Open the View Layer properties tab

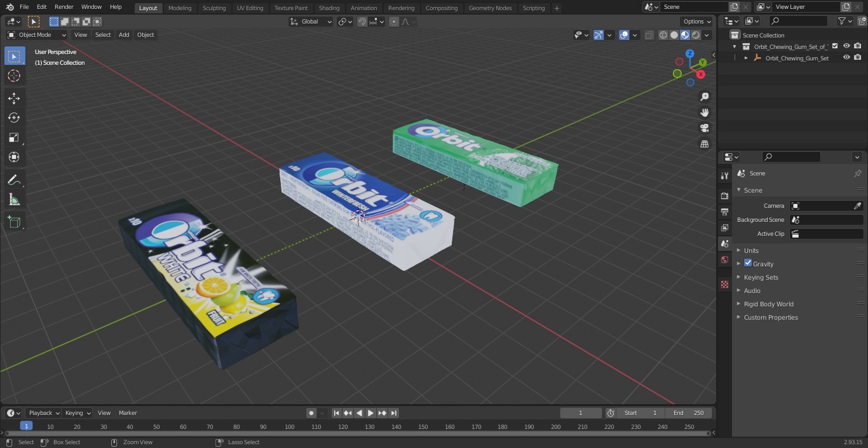pos(724,227)
